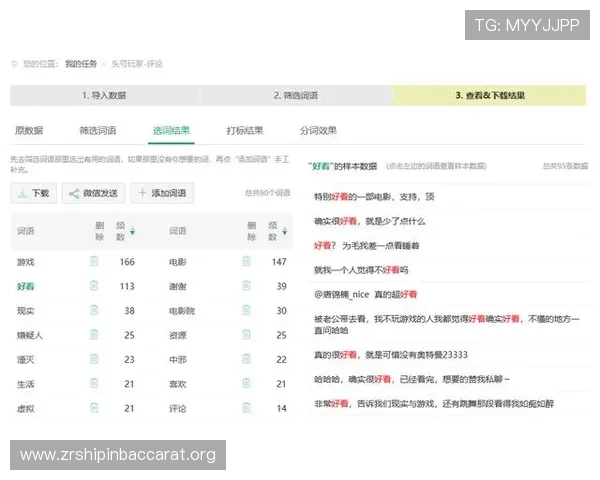The width and height of the screenshot is (600, 480).
Task: Remove 电影院 via its delete icon
Action: pyautogui.click(x=246, y=310)
